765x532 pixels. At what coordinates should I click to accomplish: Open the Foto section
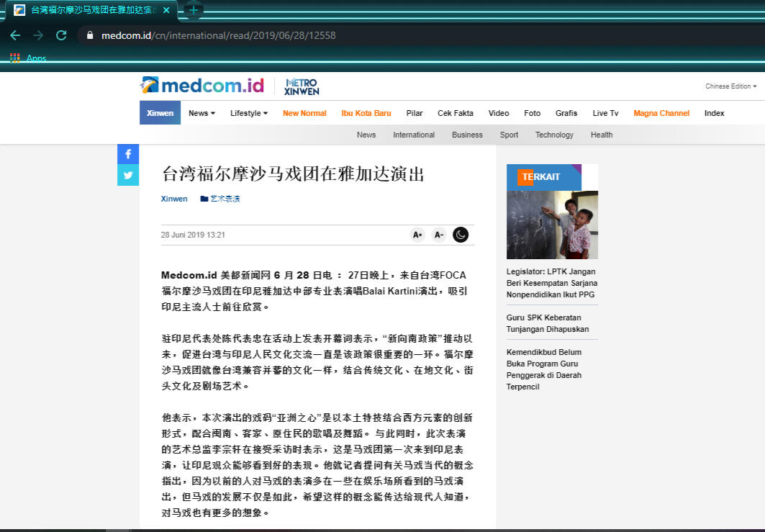click(533, 113)
